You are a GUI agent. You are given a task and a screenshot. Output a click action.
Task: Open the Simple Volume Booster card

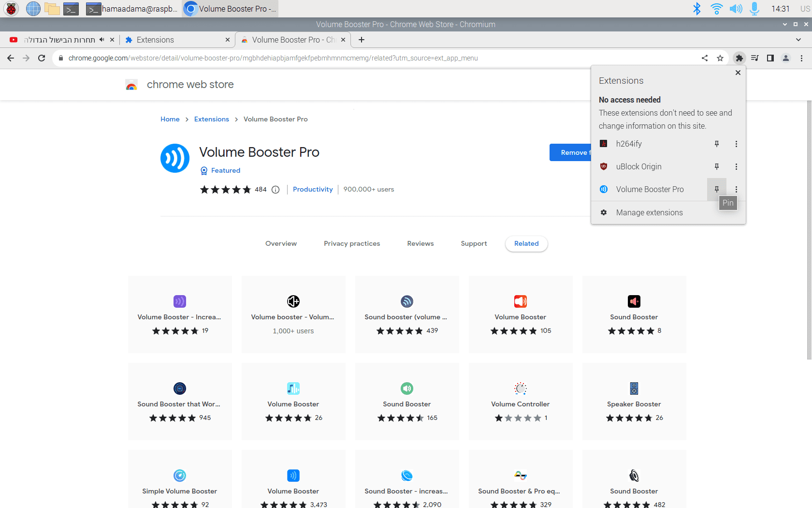[180, 479]
